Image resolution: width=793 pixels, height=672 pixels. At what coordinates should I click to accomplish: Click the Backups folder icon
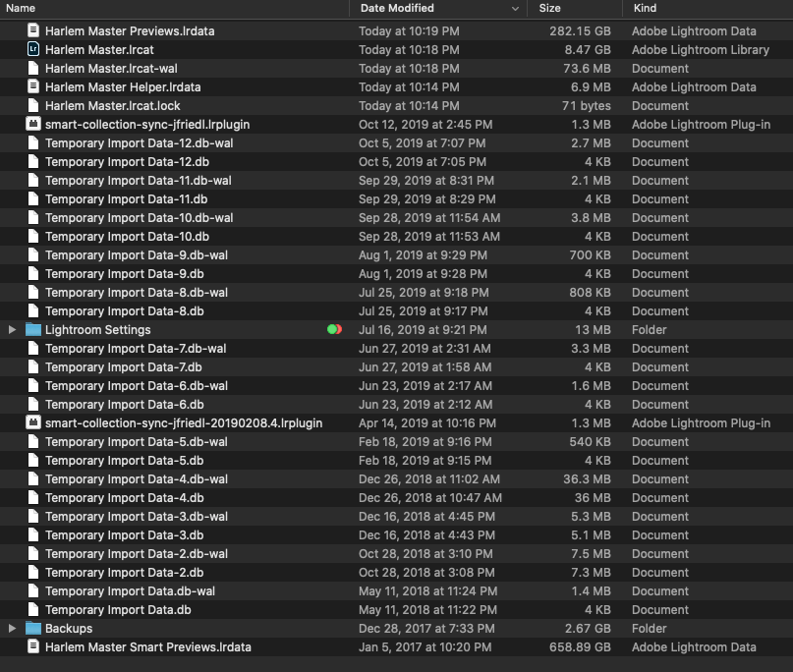pos(32,628)
